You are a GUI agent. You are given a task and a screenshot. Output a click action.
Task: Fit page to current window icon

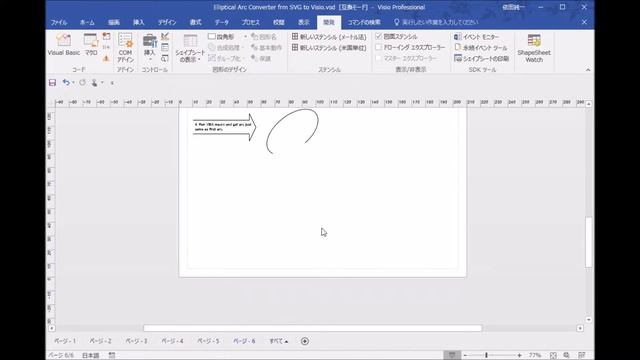pos(553,356)
